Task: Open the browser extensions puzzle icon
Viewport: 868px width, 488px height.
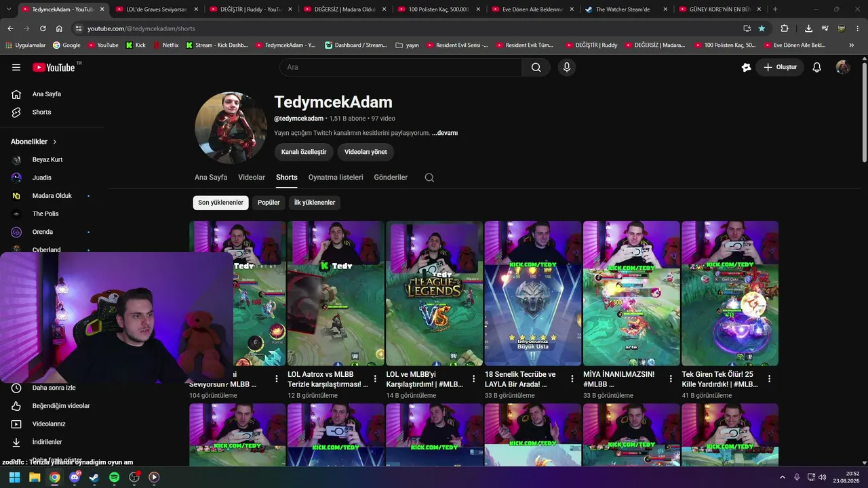Action: tap(785, 28)
